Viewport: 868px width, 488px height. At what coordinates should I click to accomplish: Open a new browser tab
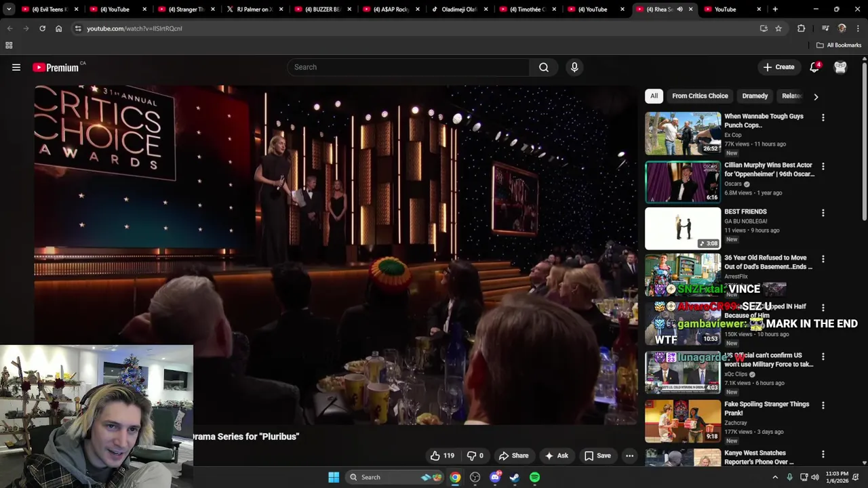point(775,9)
